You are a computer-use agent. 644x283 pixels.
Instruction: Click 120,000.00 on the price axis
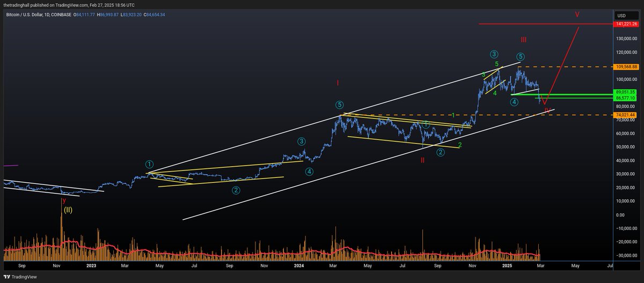click(x=627, y=53)
